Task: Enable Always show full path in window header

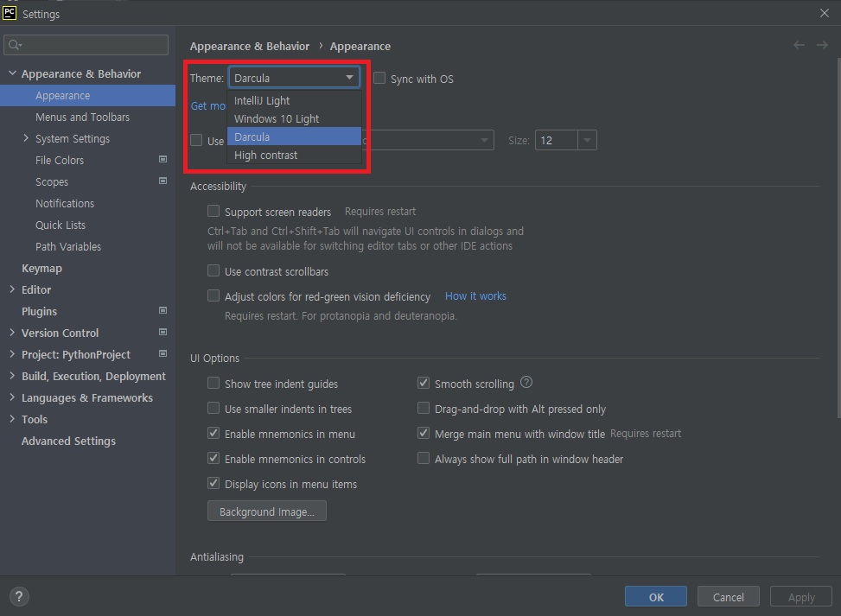Action: click(x=424, y=459)
